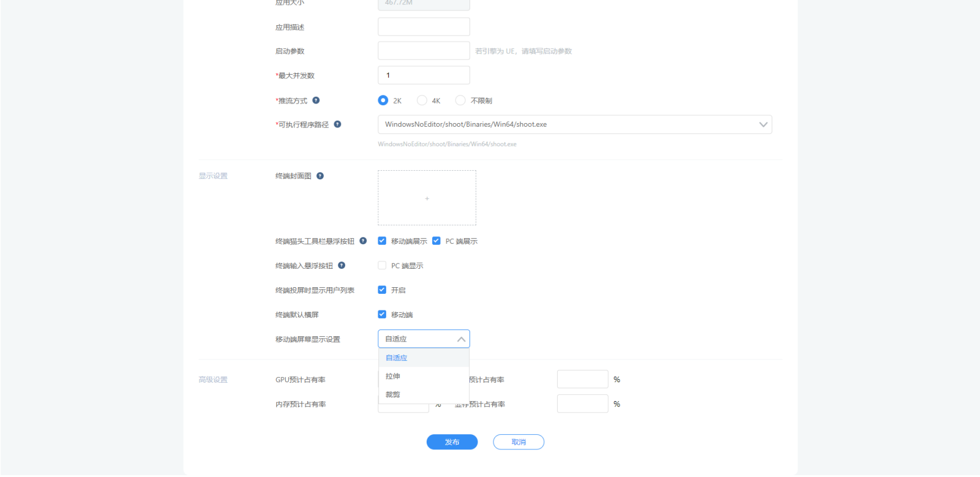Choose 自适应 option in dropdown list
The width and height of the screenshot is (980, 477).
point(424,358)
